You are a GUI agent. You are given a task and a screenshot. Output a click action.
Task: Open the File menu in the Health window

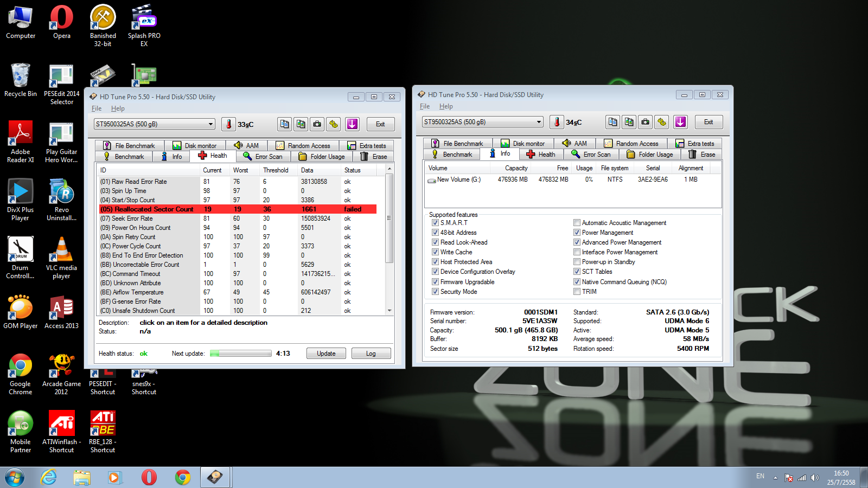click(x=97, y=108)
